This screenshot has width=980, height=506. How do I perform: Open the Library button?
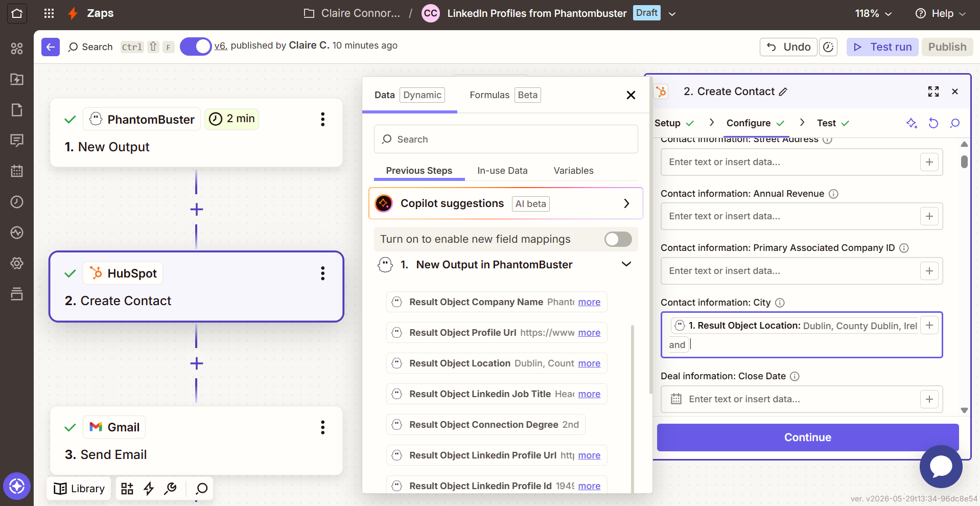(79, 489)
